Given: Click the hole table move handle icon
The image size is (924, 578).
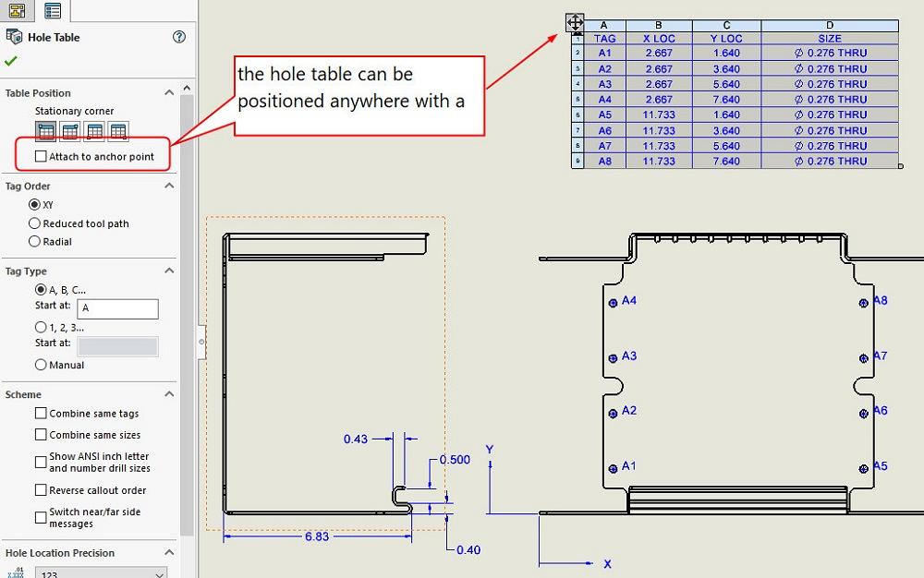Looking at the screenshot, I should click(x=575, y=23).
